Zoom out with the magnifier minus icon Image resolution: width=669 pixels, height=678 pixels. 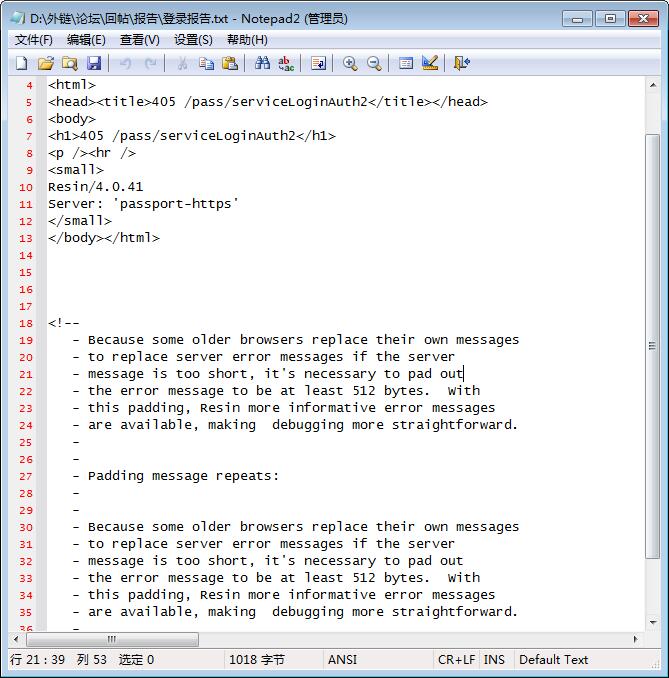click(374, 63)
